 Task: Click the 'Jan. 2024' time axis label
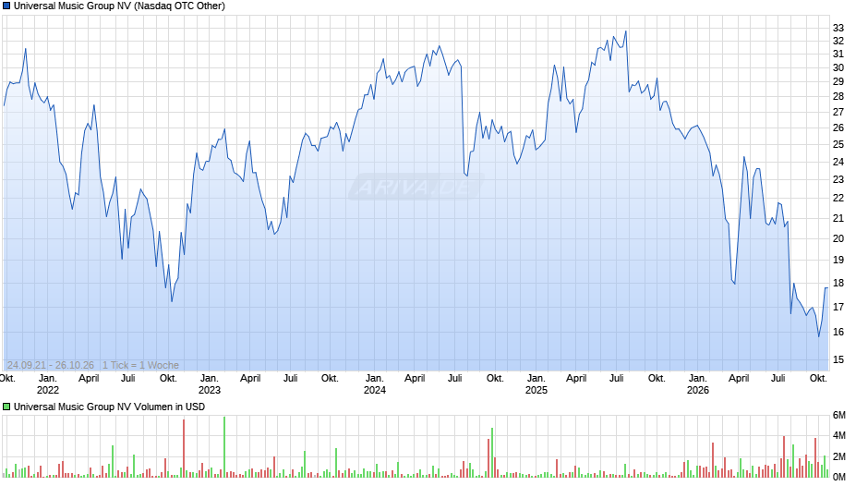(375, 384)
